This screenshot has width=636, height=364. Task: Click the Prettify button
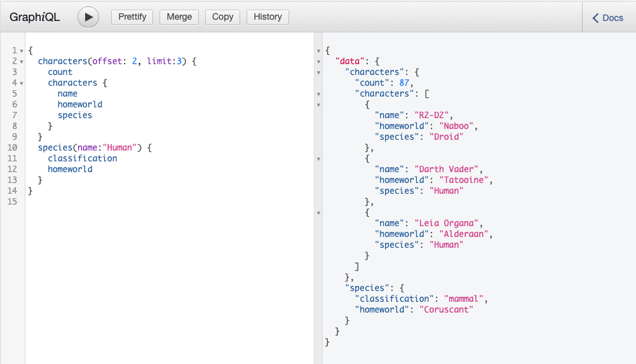pos(132,17)
